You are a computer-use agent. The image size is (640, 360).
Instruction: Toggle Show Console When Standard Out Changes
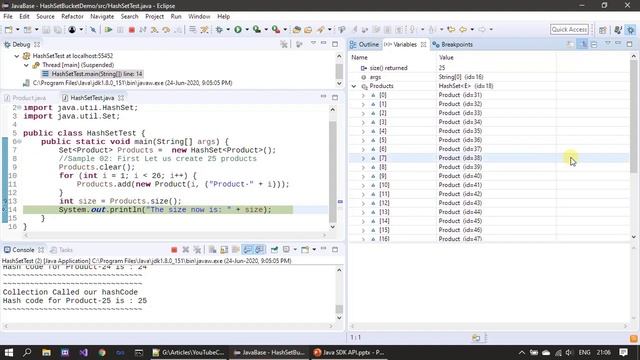tap(247, 249)
